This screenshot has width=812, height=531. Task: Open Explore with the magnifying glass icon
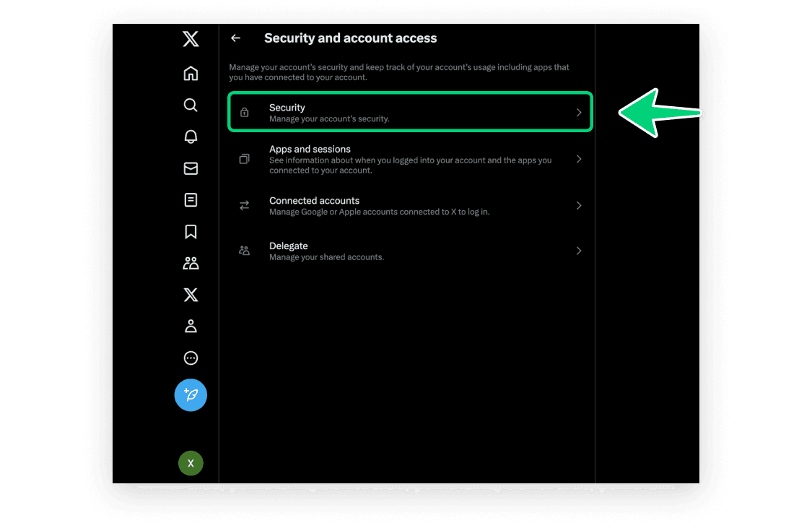pos(191,105)
